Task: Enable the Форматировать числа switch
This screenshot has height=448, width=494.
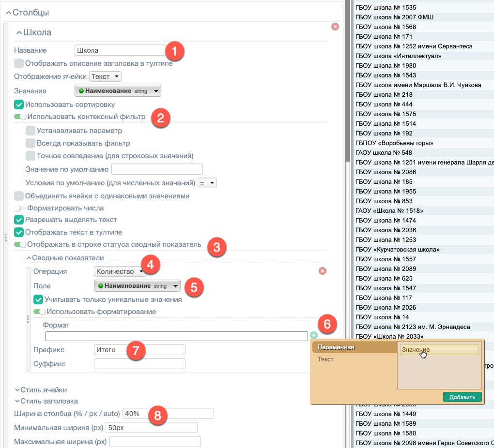Action: 20,208
